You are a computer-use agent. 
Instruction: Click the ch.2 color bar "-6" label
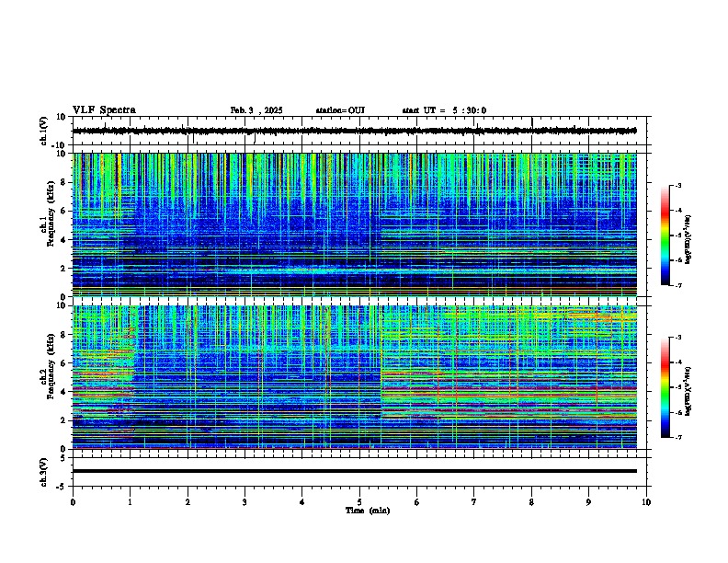click(x=678, y=412)
